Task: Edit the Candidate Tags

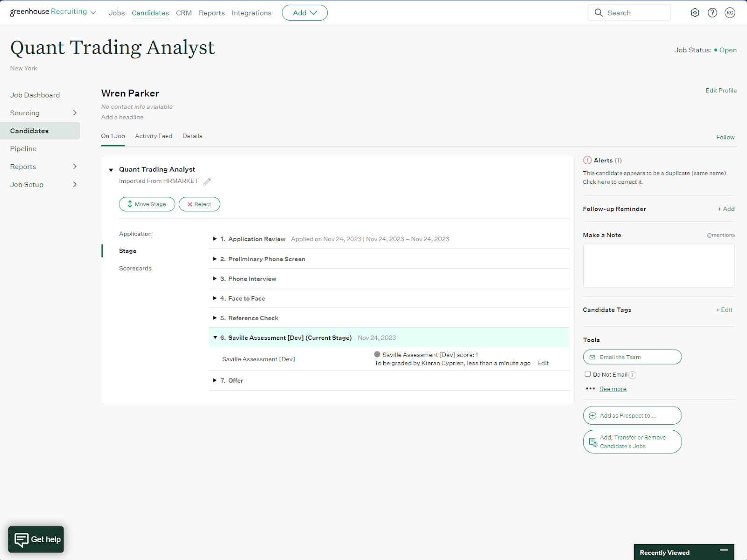Action: [724, 309]
